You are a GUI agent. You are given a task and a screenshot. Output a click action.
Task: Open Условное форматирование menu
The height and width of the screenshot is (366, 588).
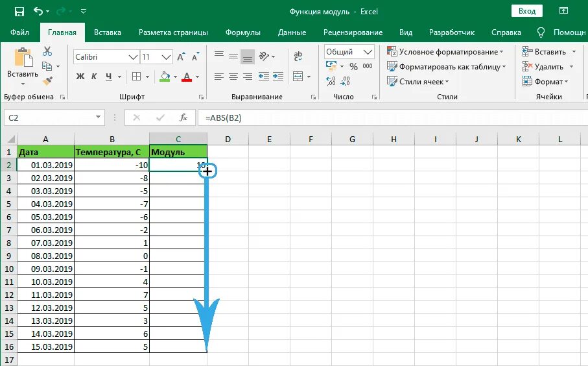[445, 52]
